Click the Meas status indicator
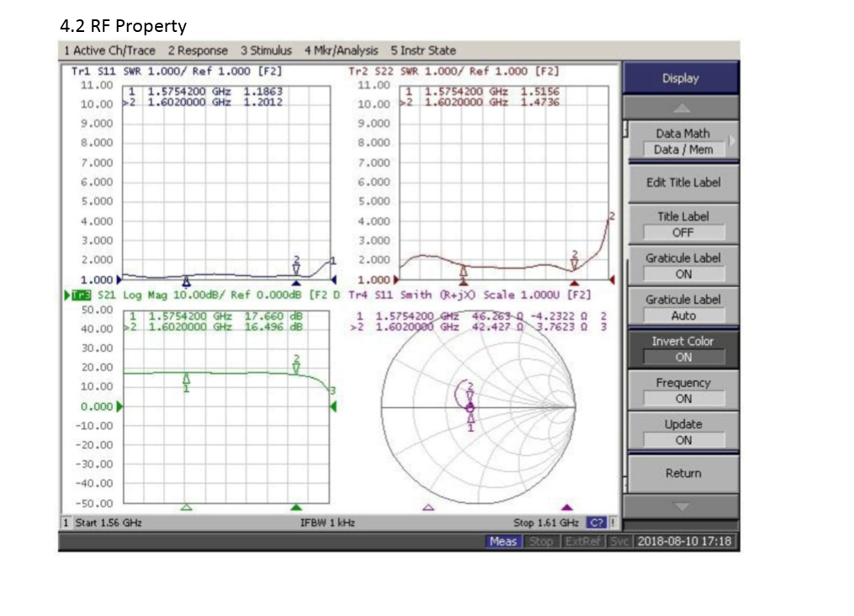854x616 pixels. click(502, 541)
